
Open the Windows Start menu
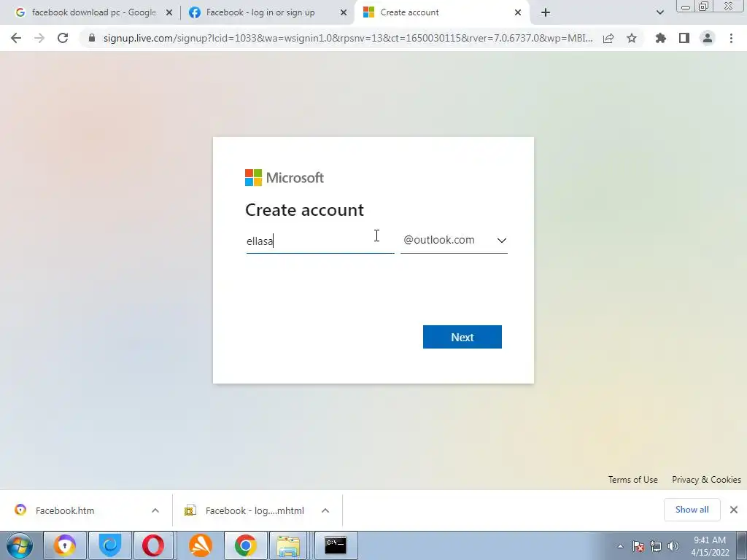[20, 545]
